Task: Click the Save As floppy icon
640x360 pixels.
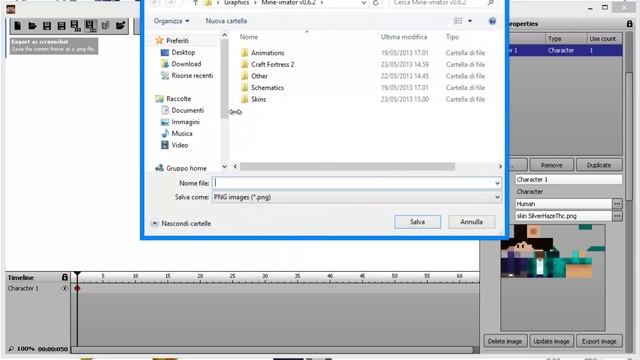Action: (x=61, y=26)
